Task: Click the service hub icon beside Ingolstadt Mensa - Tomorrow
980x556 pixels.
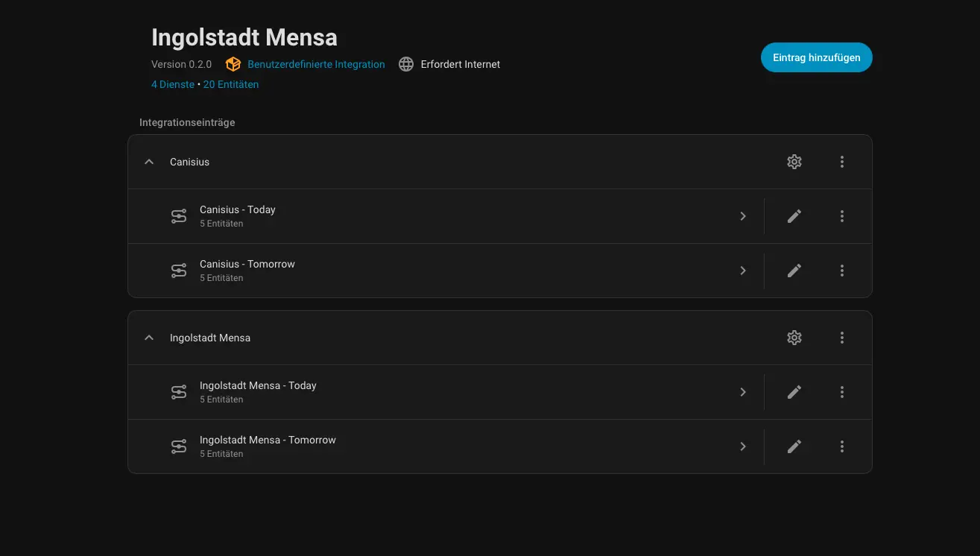Action: click(x=179, y=446)
